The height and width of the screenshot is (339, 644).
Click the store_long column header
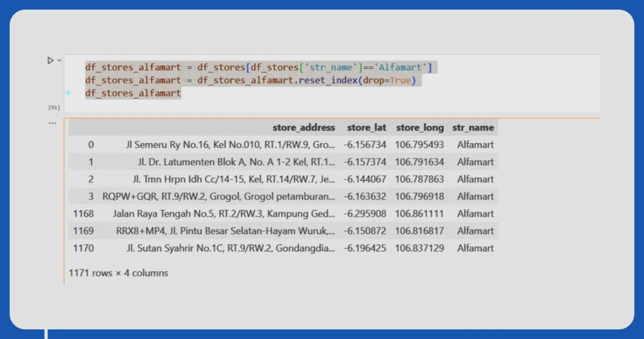pyautogui.click(x=420, y=128)
